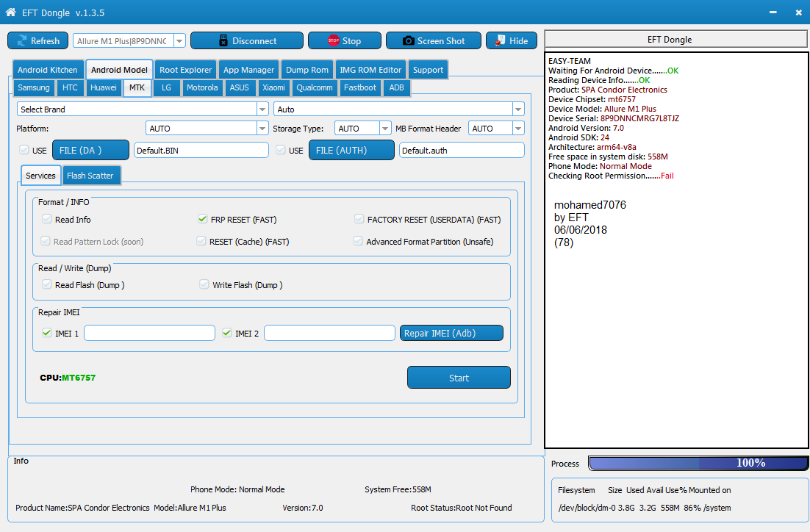Select the Android Model tab

[x=119, y=70]
